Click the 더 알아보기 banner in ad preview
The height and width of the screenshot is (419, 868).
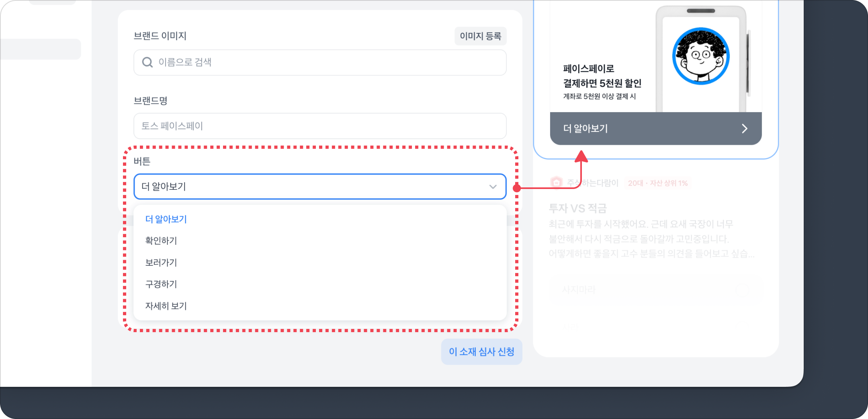(656, 128)
